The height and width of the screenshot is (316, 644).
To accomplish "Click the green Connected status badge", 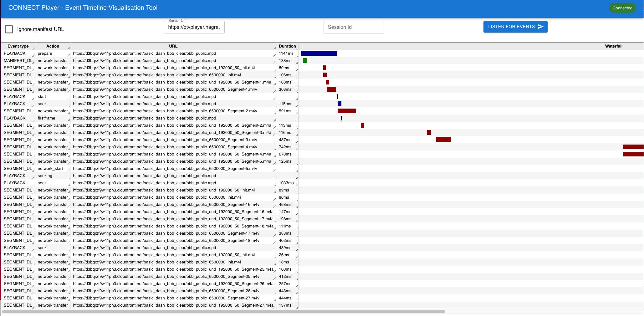I will pyautogui.click(x=622, y=8).
